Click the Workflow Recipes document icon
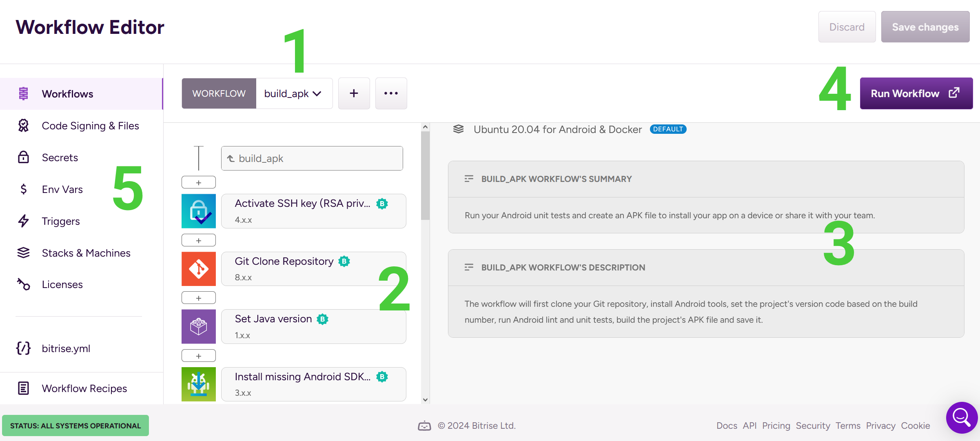Screen dimensions: 980x441 [x=24, y=388]
